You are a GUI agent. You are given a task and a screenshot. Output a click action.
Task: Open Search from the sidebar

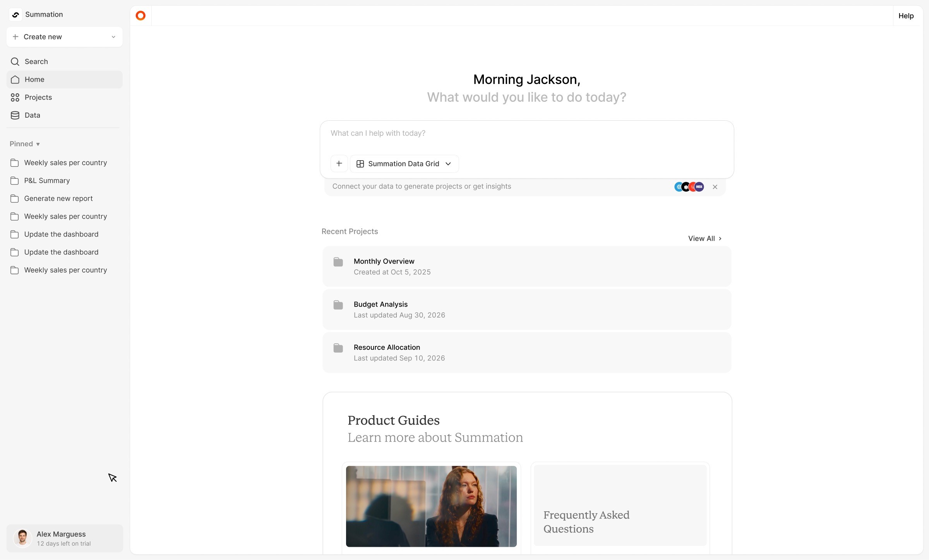point(36,62)
